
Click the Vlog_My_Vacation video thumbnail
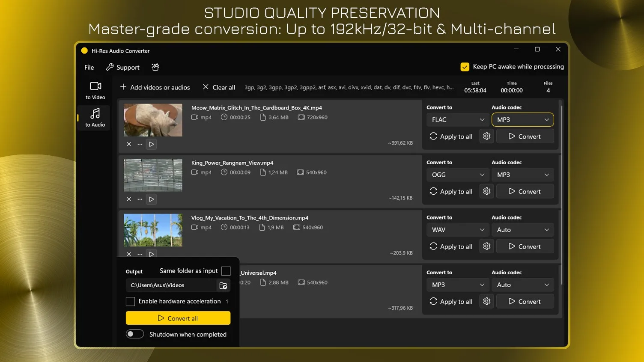pos(153,230)
